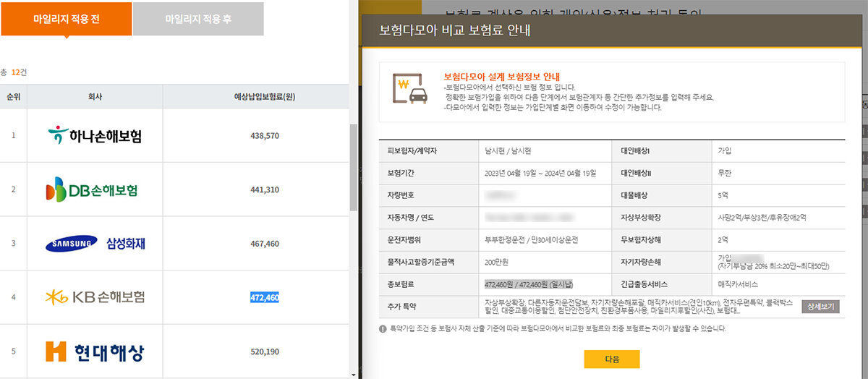Image resolution: width=868 pixels, height=379 pixels.
Task: Click rank number 4 in 순위 column
Action: click(13, 297)
